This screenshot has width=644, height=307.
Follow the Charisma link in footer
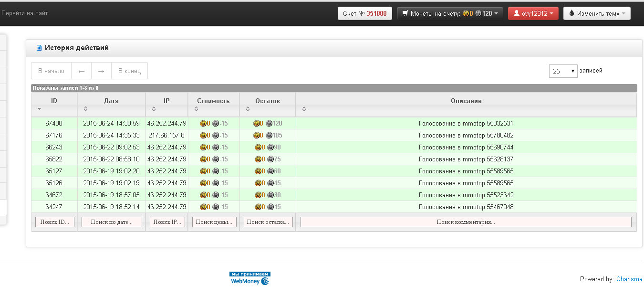(629, 279)
